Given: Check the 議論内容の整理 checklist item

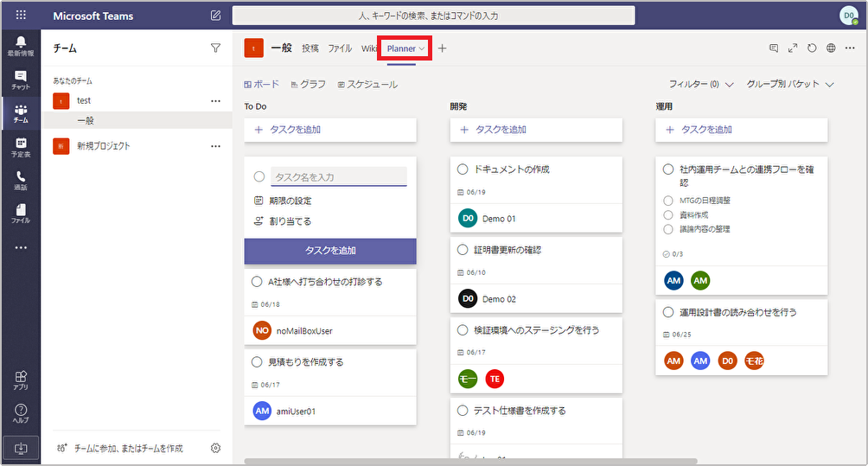Looking at the screenshot, I should [x=668, y=229].
